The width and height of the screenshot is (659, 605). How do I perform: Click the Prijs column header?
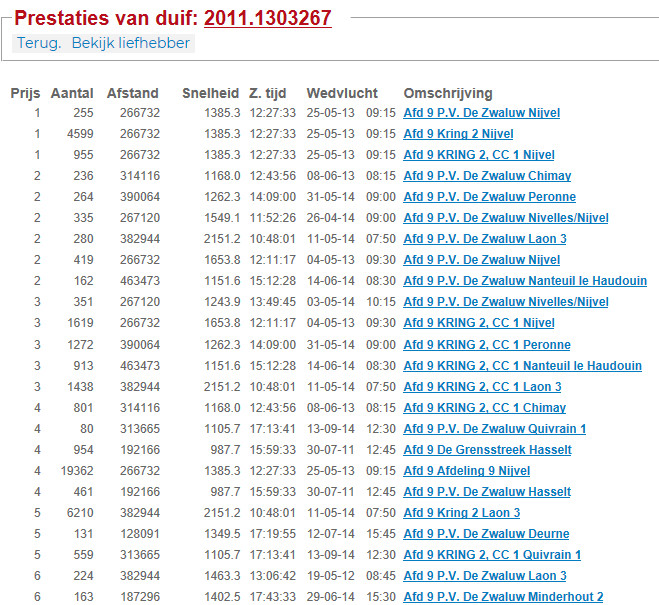[25, 93]
